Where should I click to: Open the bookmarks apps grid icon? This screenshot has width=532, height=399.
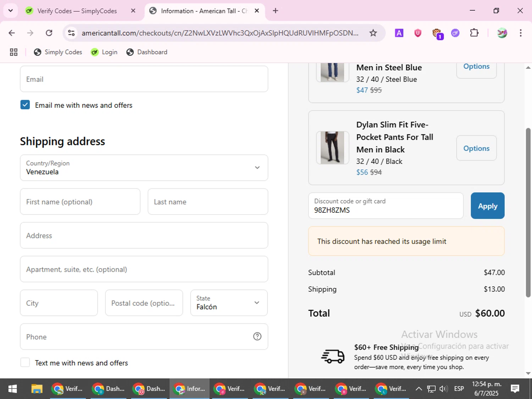pos(13,52)
